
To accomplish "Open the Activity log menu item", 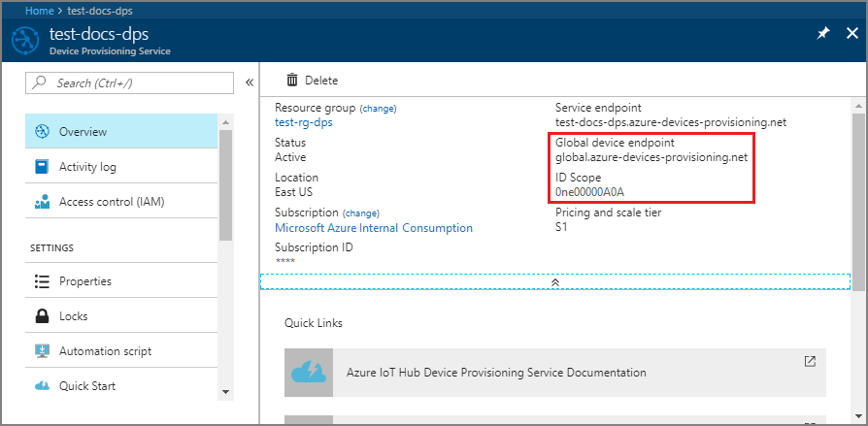I will [x=87, y=167].
